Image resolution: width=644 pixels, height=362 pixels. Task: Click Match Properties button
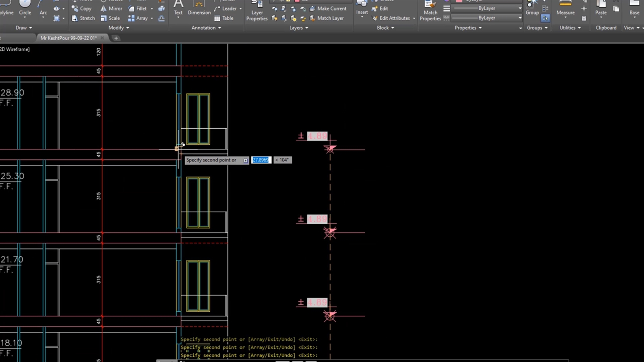point(430,13)
